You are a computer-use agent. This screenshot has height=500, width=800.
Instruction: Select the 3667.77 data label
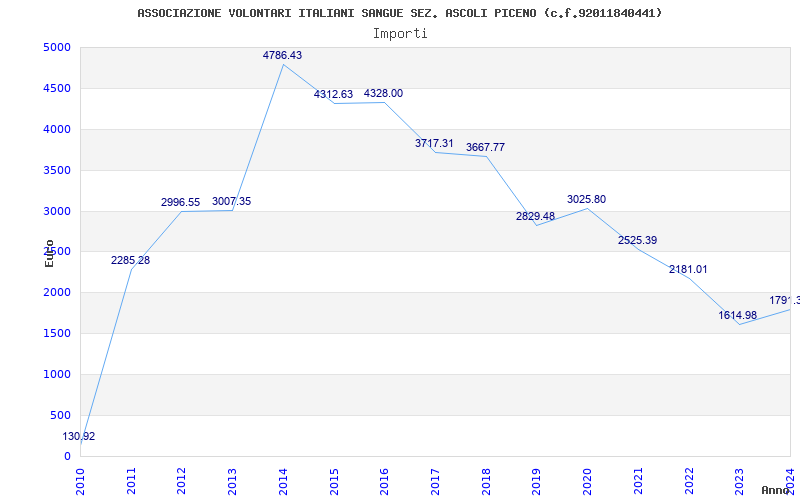485,147
